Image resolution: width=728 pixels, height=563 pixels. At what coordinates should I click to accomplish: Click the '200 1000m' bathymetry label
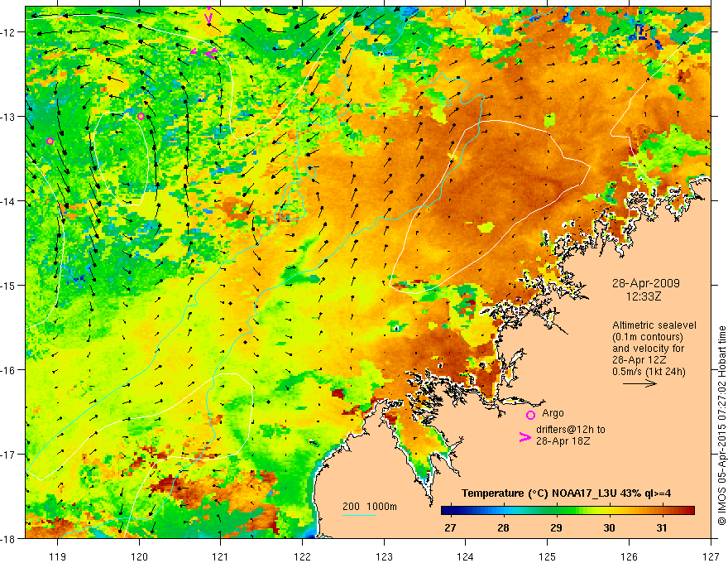point(370,507)
